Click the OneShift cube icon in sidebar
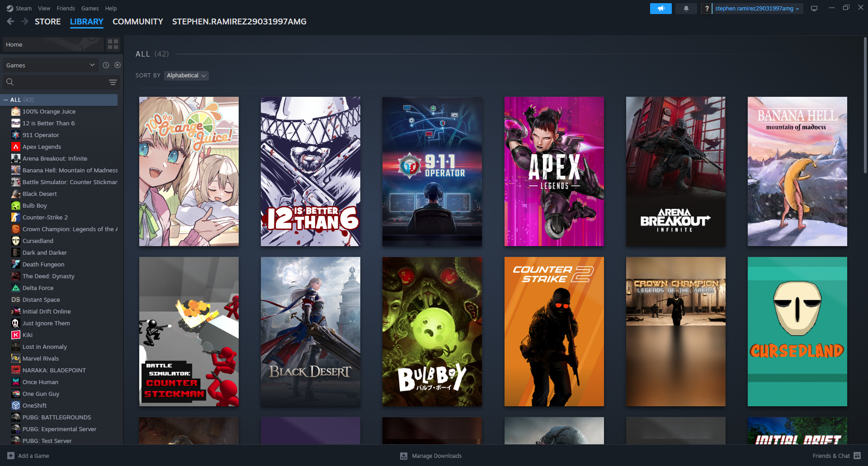The width and height of the screenshot is (868, 466). click(x=16, y=405)
